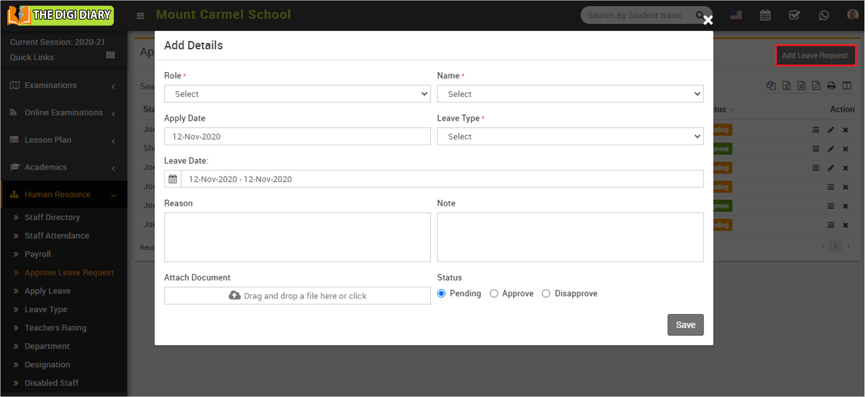Viewport: 868px width, 397px height.
Task: Click the US flag language icon
Action: (736, 15)
